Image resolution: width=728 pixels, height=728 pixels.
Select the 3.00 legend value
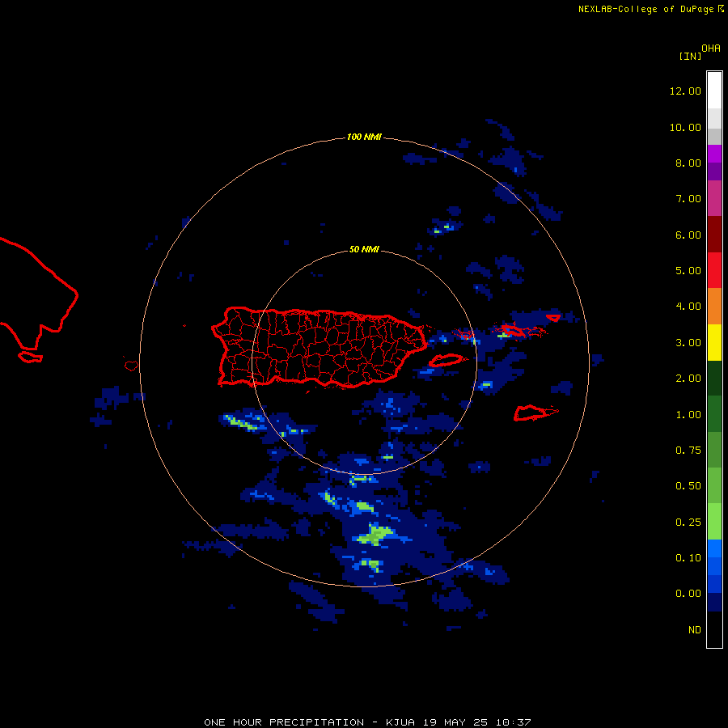[688, 343]
